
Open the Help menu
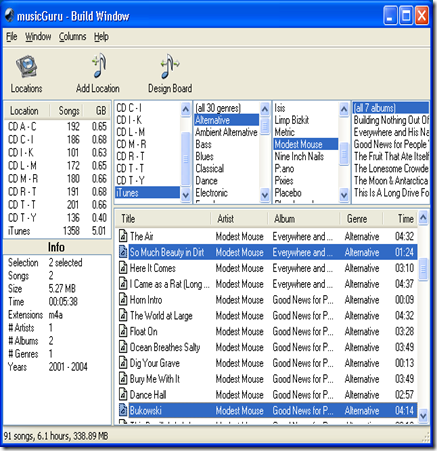[101, 36]
